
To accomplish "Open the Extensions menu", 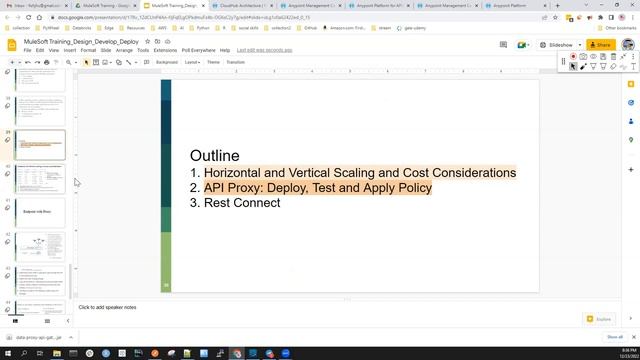I will tap(165, 50).
